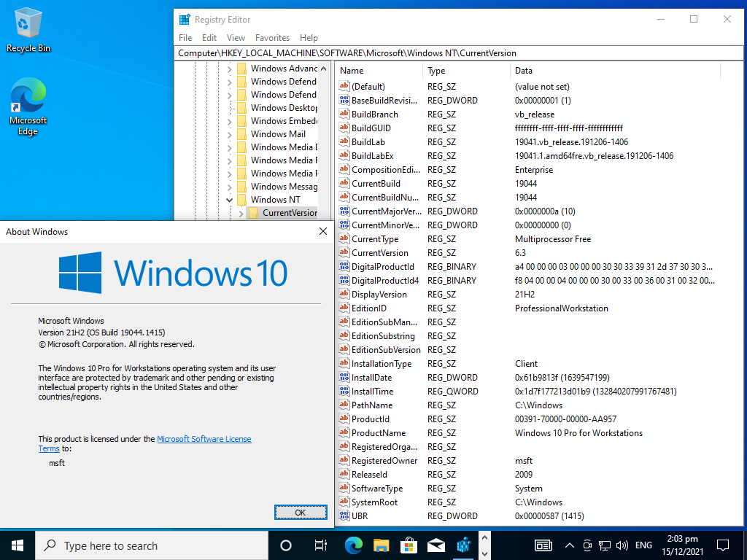This screenshot has width=747, height=560.
Task: Select the BuildGUID value icon
Action: 344,128
